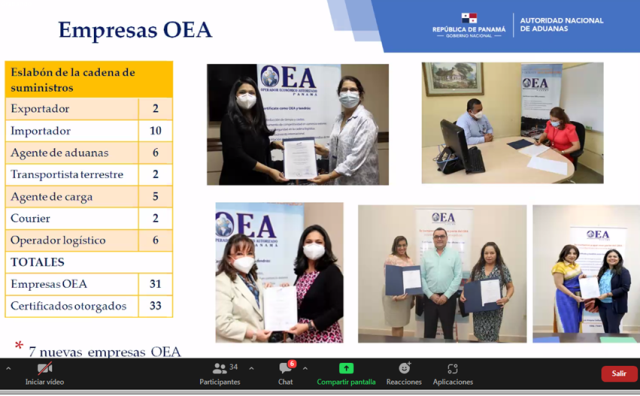Click the red Salir button
The width and height of the screenshot is (640, 396).
click(x=619, y=374)
